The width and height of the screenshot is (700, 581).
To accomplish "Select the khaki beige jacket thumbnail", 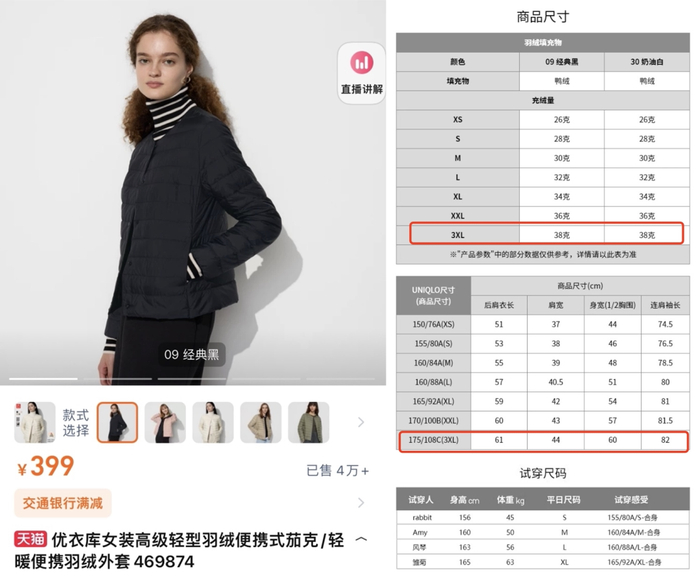I will tap(261, 422).
